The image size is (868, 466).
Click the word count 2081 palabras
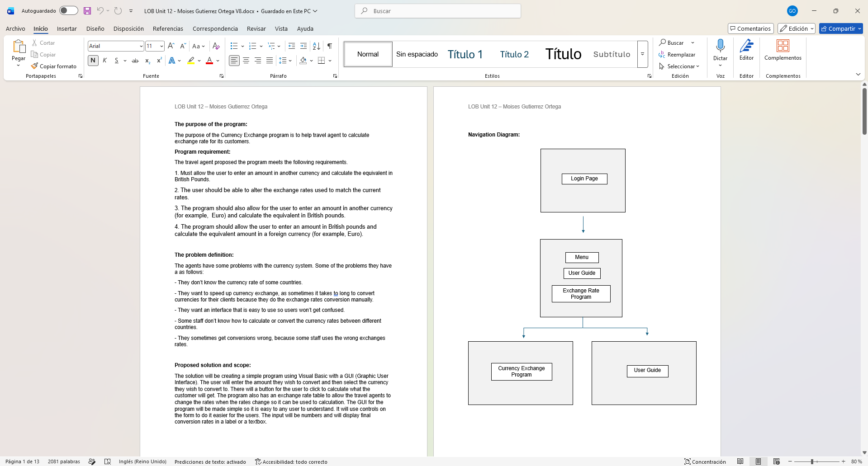click(64, 461)
